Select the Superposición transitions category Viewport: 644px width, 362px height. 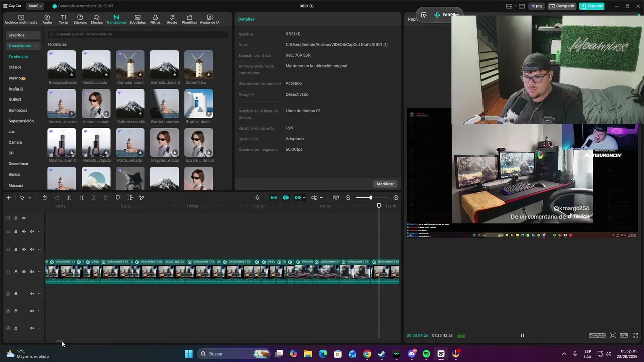click(x=21, y=121)
